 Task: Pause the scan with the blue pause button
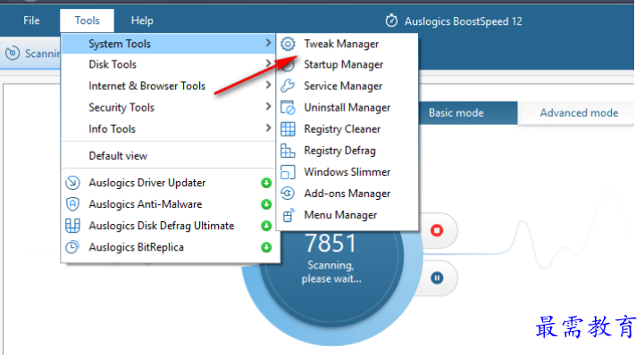tap(437, 278)
